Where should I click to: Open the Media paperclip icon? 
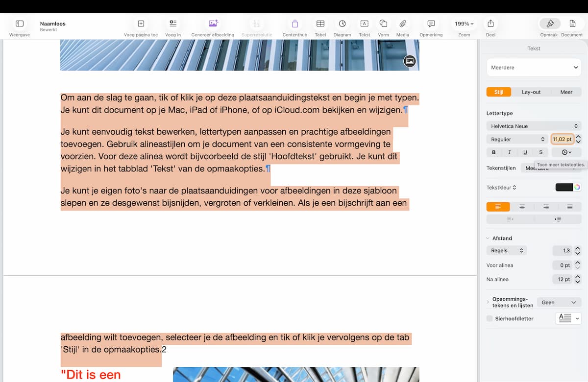[402, 24]
